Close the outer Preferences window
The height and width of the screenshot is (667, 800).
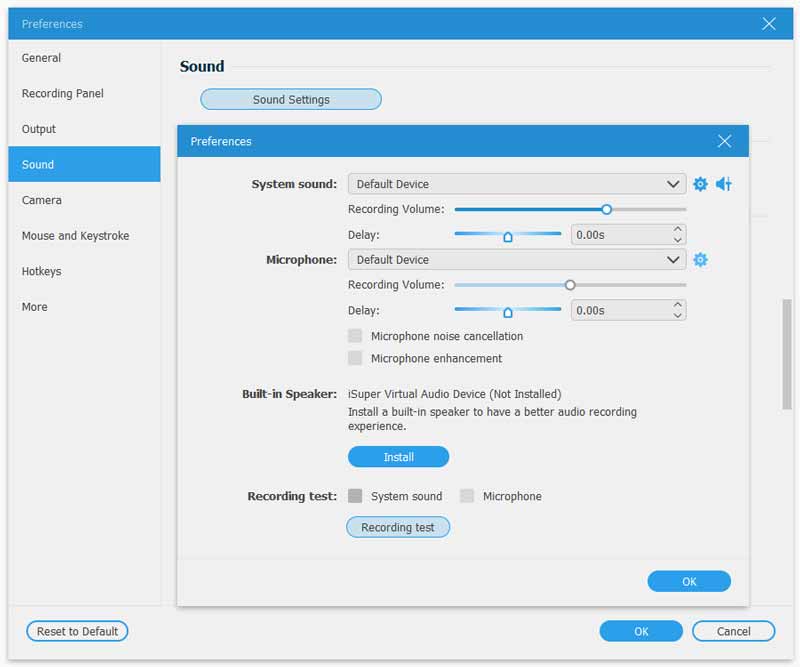click(768, 23)
